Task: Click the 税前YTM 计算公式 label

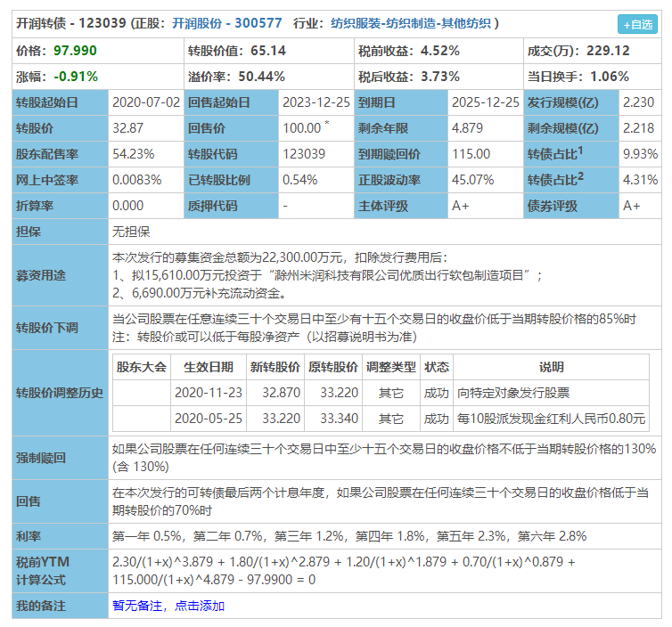Action: [x=43, y=571]
